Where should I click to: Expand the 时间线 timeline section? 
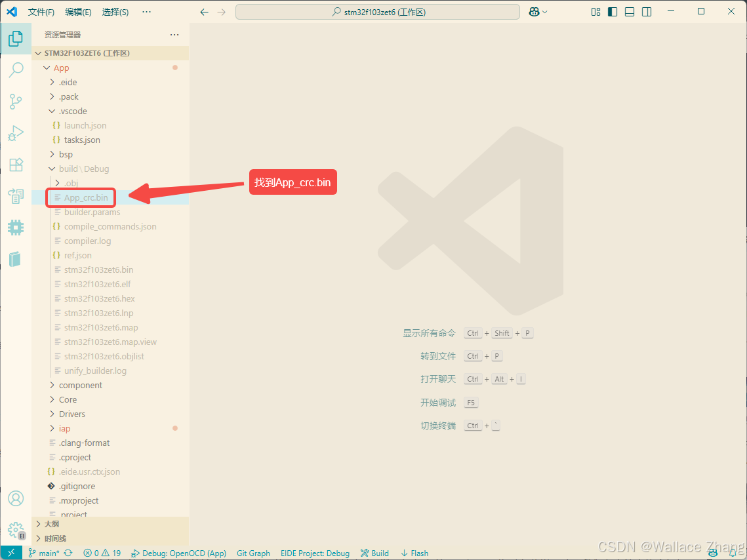pos(111,538)
